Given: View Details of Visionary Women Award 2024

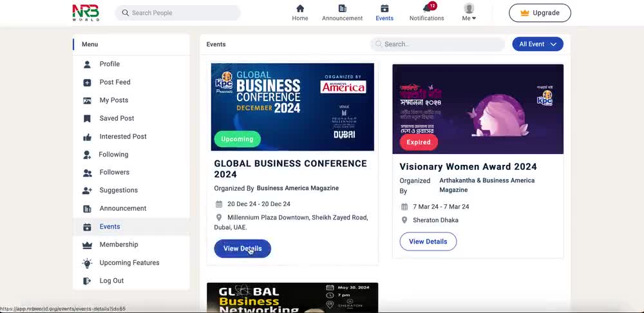Looking at the screenshot, I should coord(428,242).
